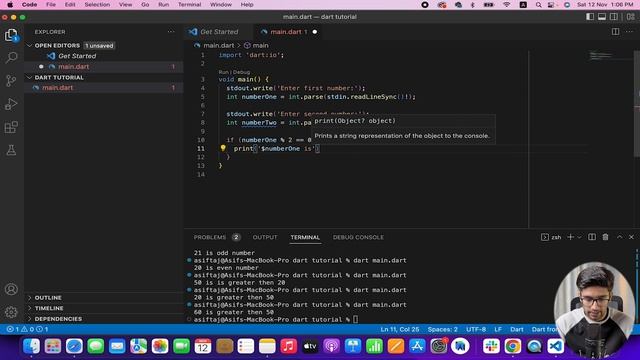Open the Terminal menu in menu bar
The height and width of the screenshot is (360, 640).
(x=189, y=4)
